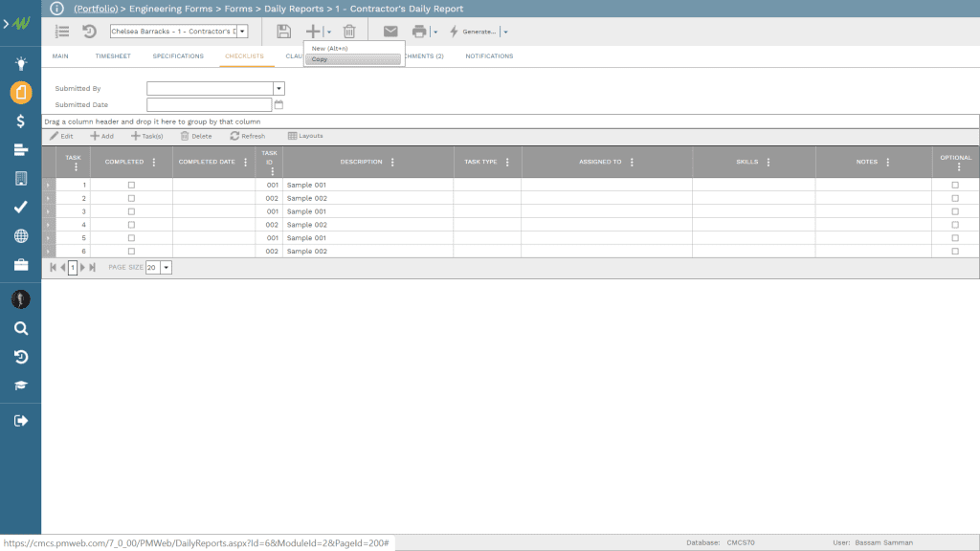Open the dollar sign cost module
Image resolution: width=980 pixels, height=551 pixels.
point(21,121)
